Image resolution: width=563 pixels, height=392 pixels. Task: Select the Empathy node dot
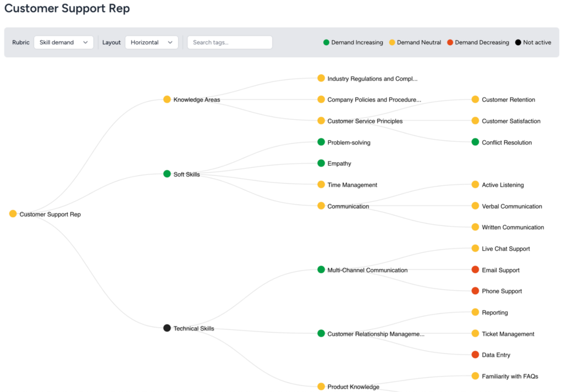[321, 163]
